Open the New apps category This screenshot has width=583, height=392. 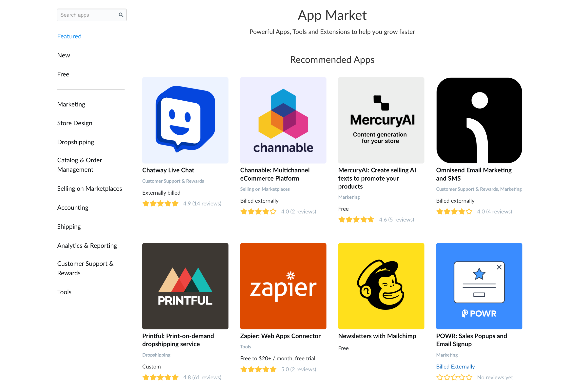point(64,55)
